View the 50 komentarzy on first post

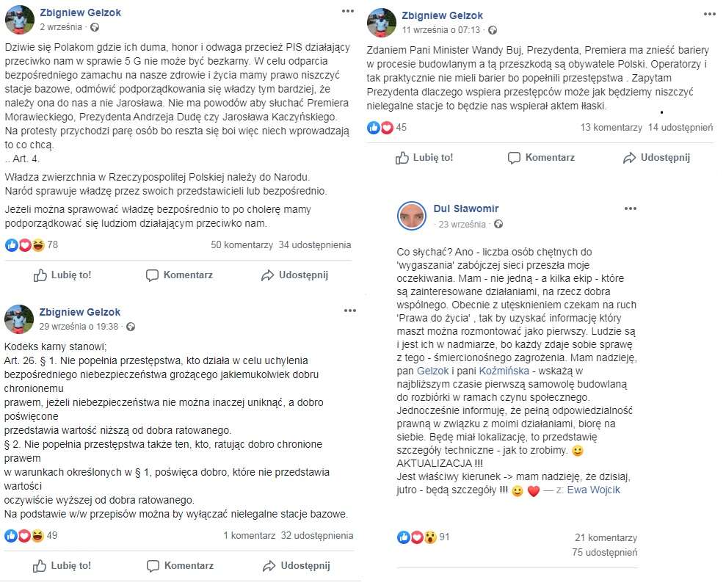[241, 244]
